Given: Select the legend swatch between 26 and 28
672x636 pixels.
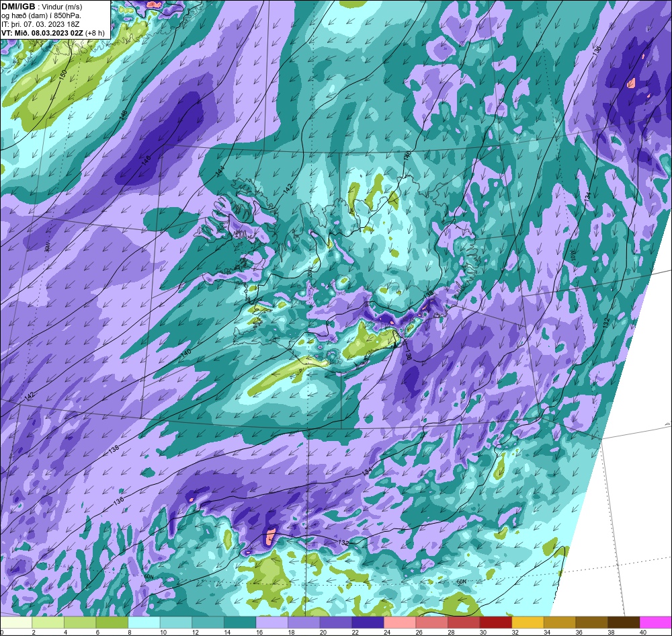Looking at the screenshot, I should pos(431,622).
